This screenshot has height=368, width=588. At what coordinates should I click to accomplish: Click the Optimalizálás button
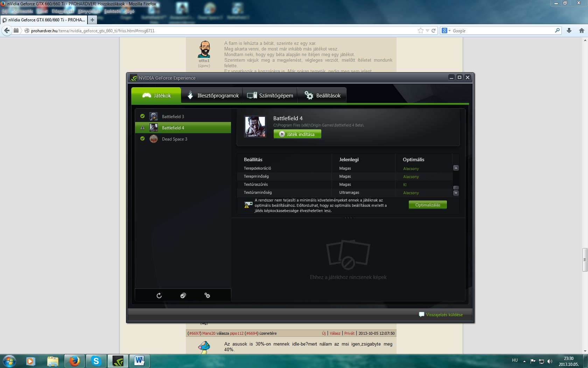pyautogui.click(x=428, y=205)
